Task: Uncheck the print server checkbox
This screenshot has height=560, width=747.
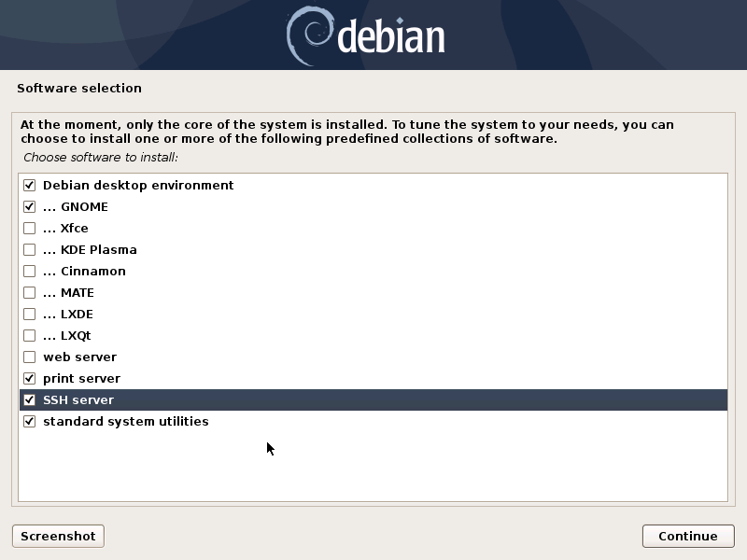Action: pyautogui.click(x=30, y=378)
